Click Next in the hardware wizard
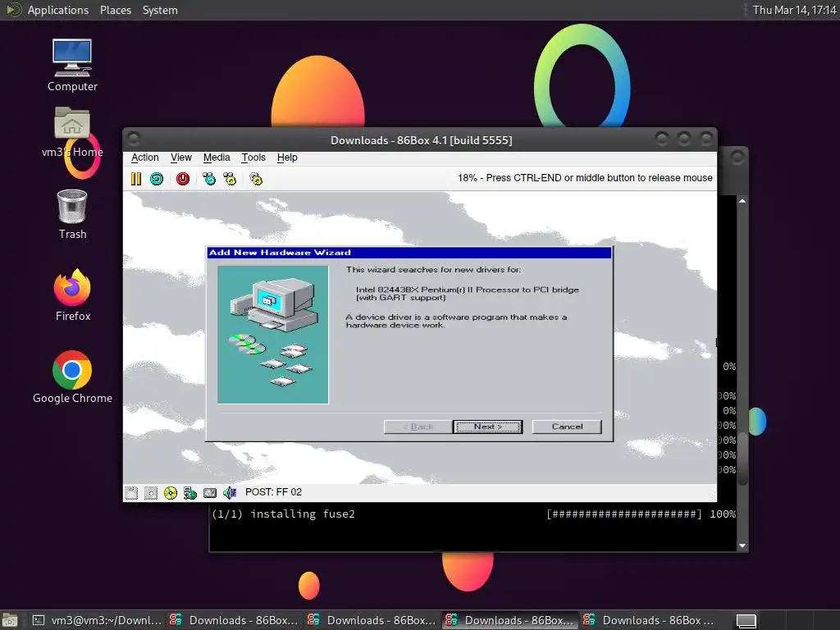Image resolution: width=840 pixels, height=630 pixels. click(x=487, y=427)
